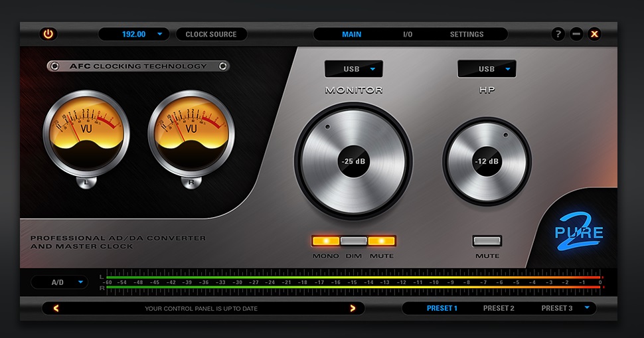Toggle the monitor MUTE switch
The width and height of the screenshot is (644, 338).
[x=382, y=241]
